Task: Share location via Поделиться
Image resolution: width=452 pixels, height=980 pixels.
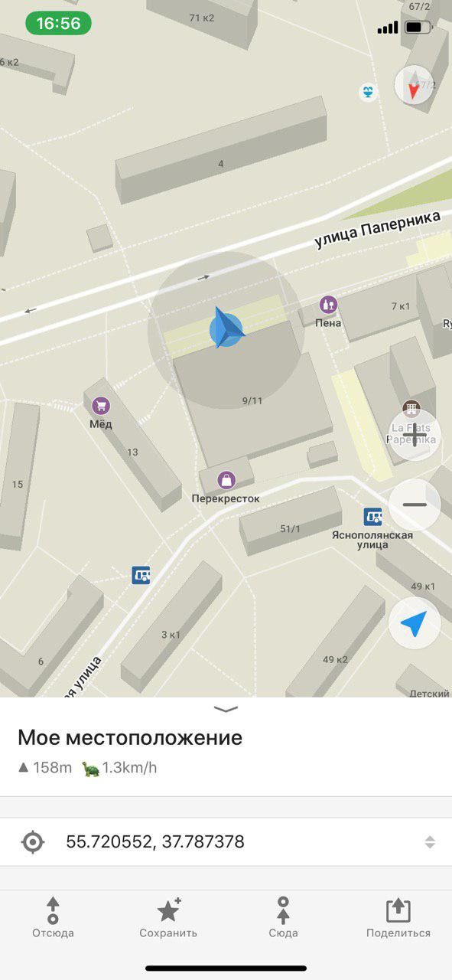Action: (398, 918)
